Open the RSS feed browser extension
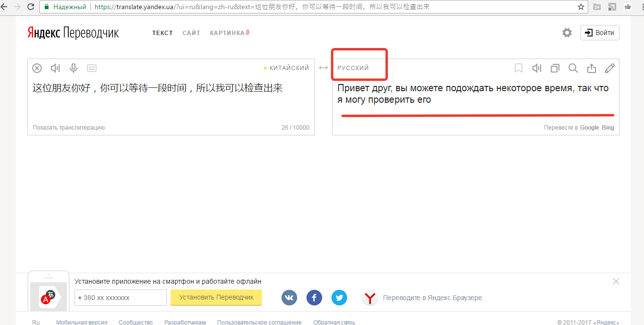 pos(612,7)
